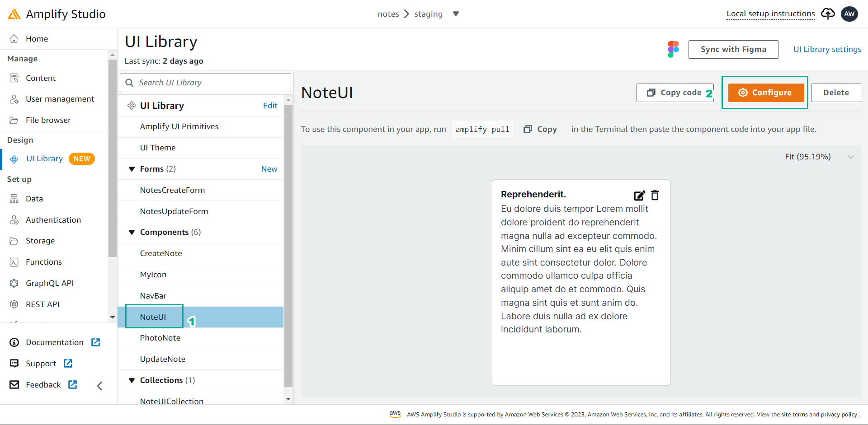Select UI Theme item

pos(201,148)
